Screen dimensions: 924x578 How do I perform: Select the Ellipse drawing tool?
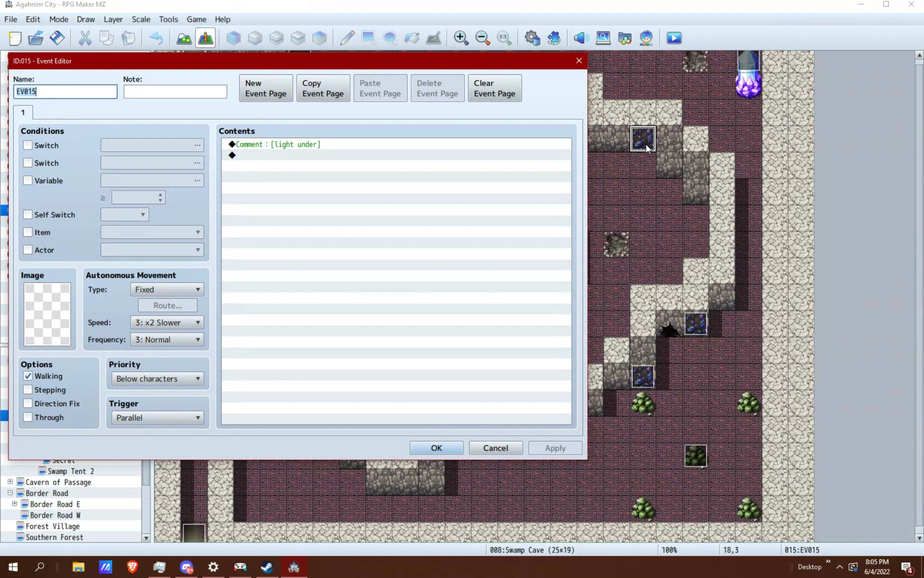coord(390,38)
